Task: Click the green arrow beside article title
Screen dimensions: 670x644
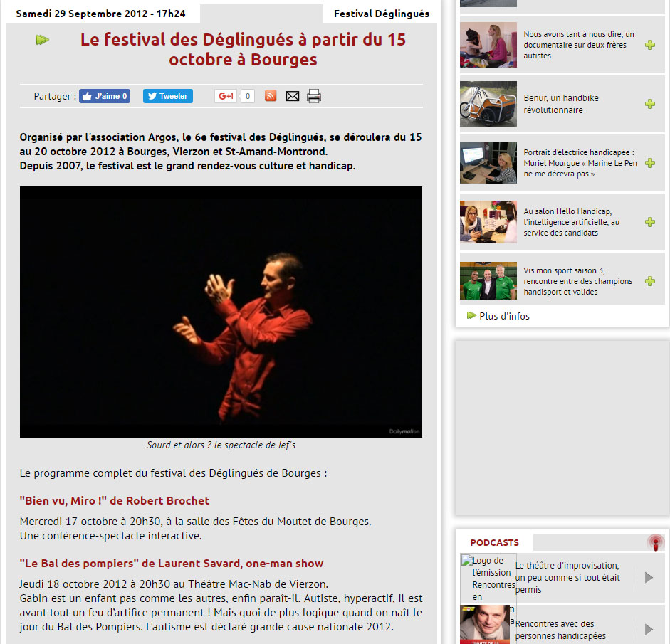Action: (42, 40)
